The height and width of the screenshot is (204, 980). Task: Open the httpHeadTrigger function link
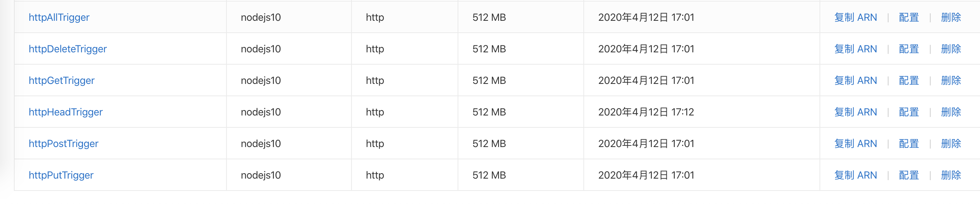tap(66, 112)
